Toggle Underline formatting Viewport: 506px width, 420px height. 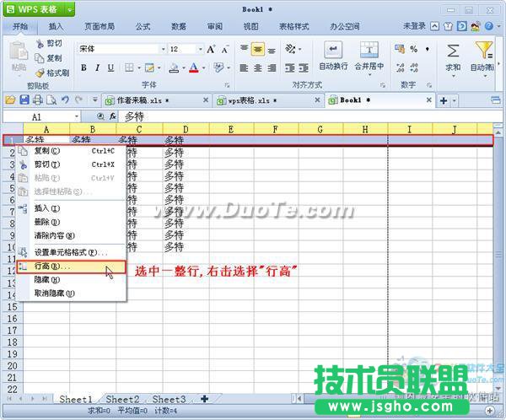tap(110, 67)
